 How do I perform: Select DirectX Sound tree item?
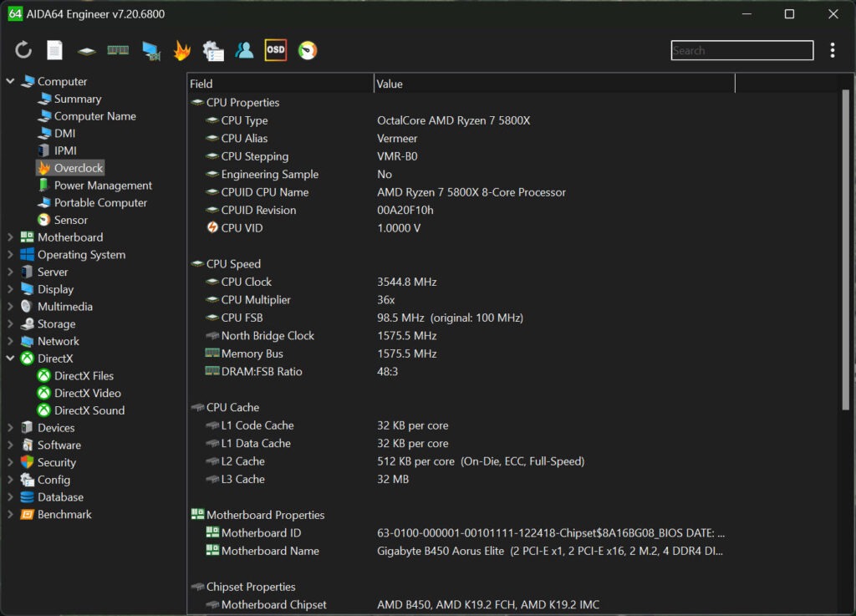point(80,410)
